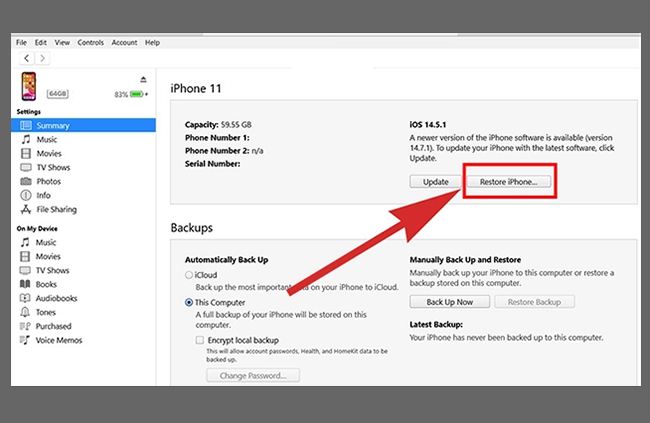Click the Movies film icon under Settings
Viewport: 650px width, 423px height.
pos(26,153)
